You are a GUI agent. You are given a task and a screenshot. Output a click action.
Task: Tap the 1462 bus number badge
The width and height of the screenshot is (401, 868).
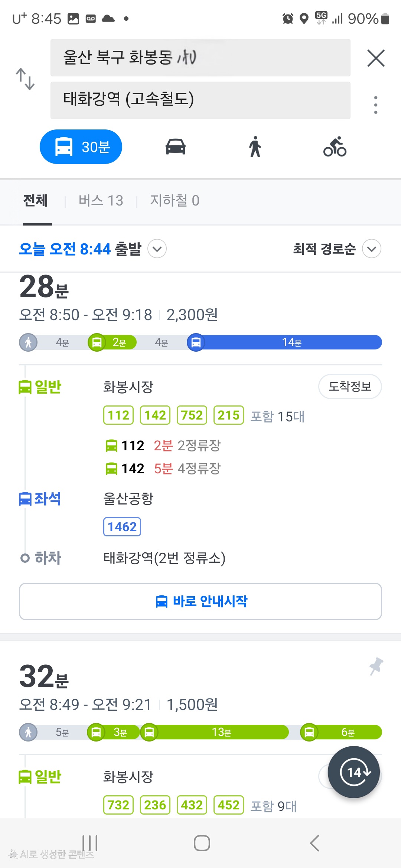tap(122, 527)
